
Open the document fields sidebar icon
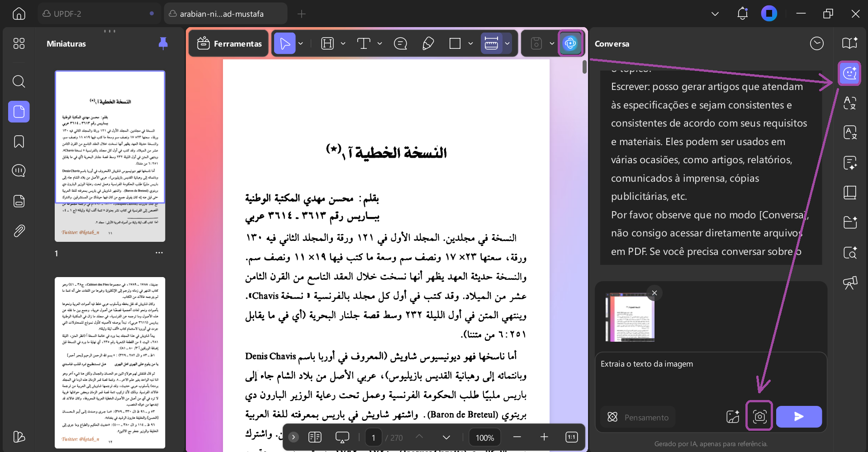click(x=19, y=201)
